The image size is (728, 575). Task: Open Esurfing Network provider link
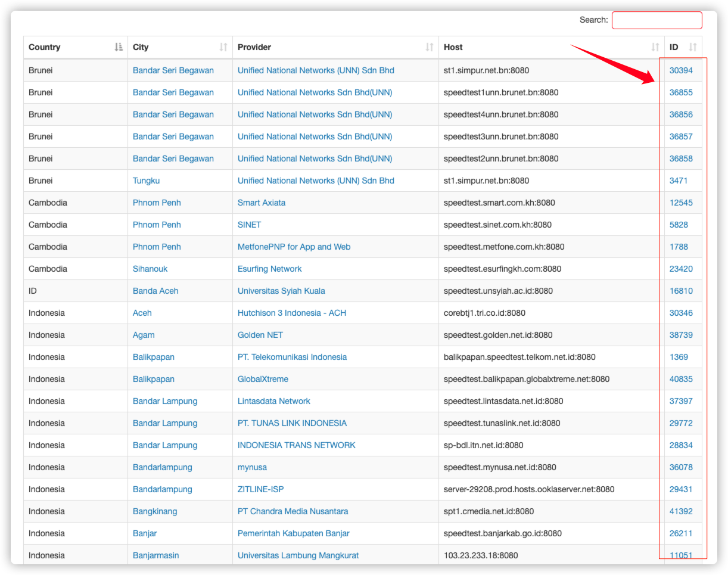(269, 269)
